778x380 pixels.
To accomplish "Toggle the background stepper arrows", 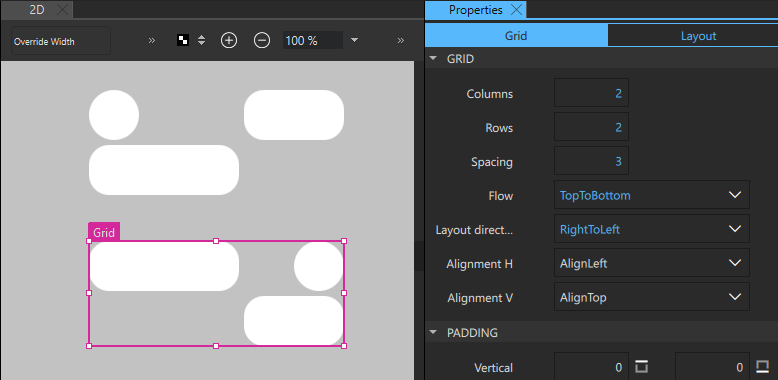I will coord(201,41).
